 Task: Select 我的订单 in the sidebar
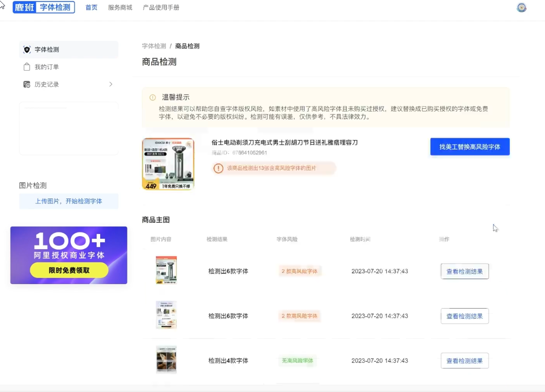pyautogui.click(x=47, y=67)
